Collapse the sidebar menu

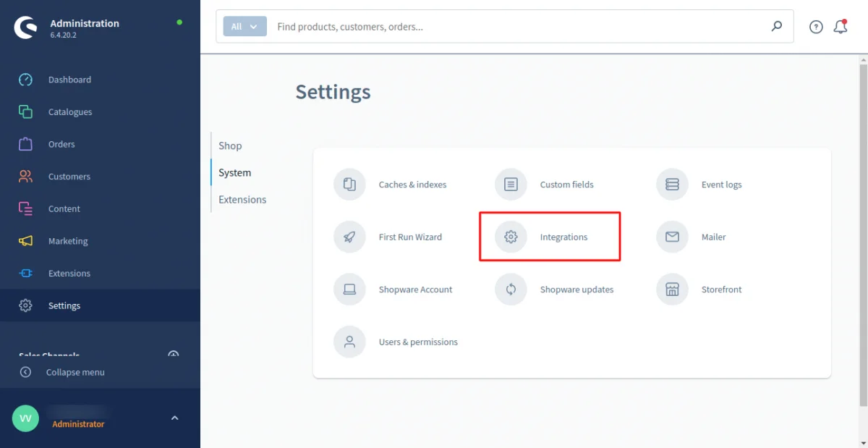74,372
